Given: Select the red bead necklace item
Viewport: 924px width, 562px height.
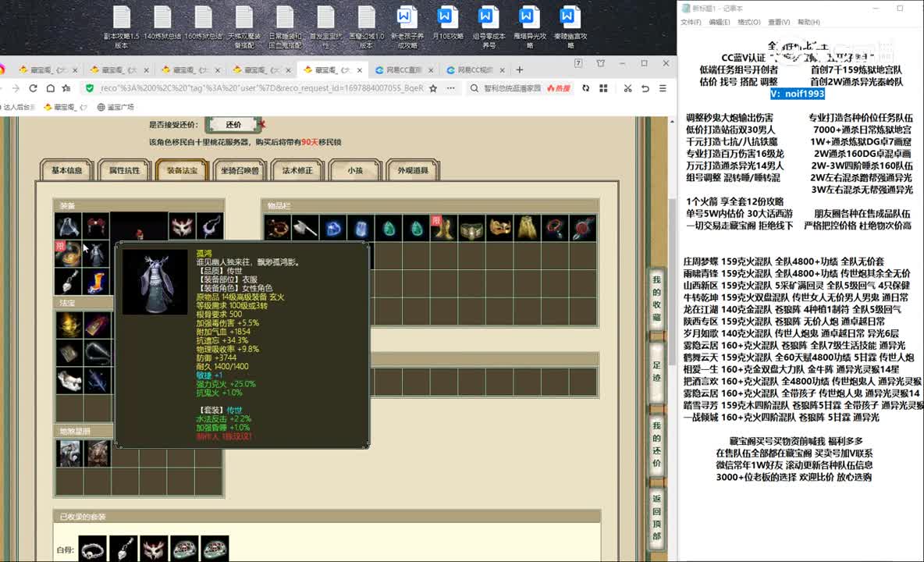Looking at the screenshot, I should tap(555, 227).
